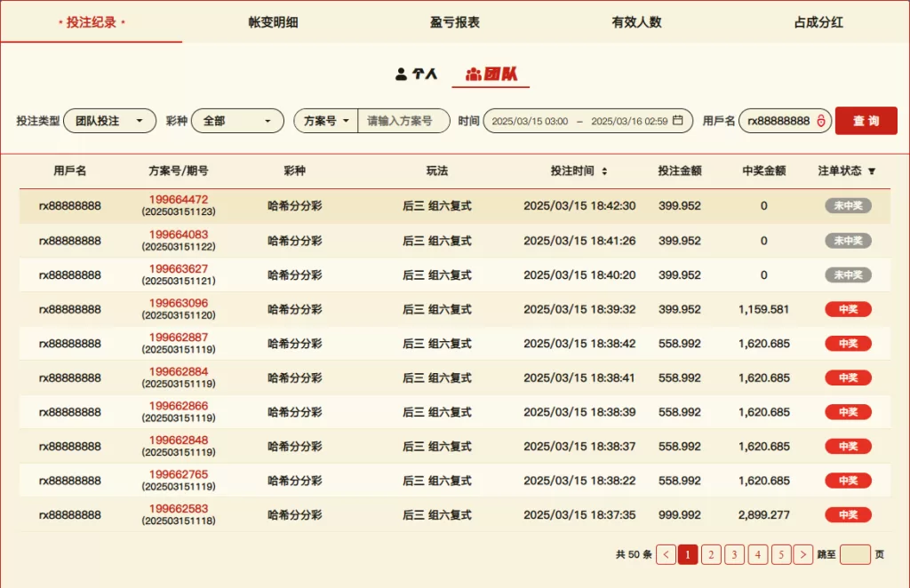Click 未中奖 badge for plan 199664083
This screenshot has width=910, height=588.
pos(848,241)
